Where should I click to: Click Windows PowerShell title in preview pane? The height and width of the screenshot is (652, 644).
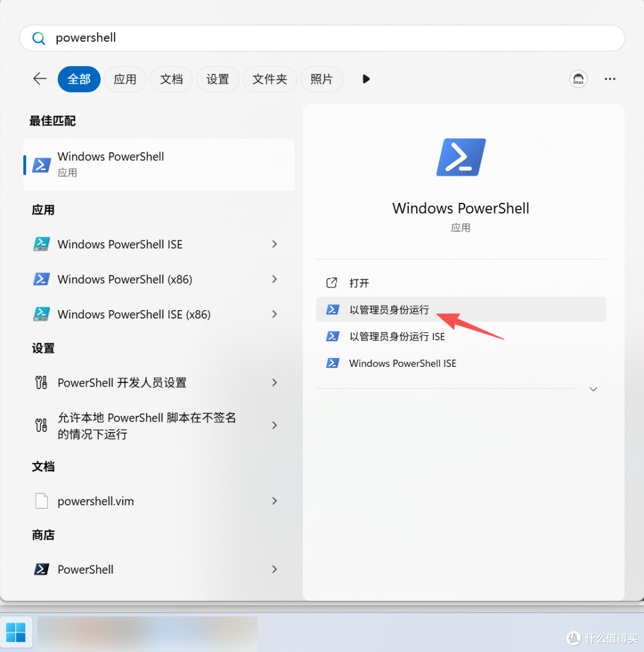click(461, 208)
